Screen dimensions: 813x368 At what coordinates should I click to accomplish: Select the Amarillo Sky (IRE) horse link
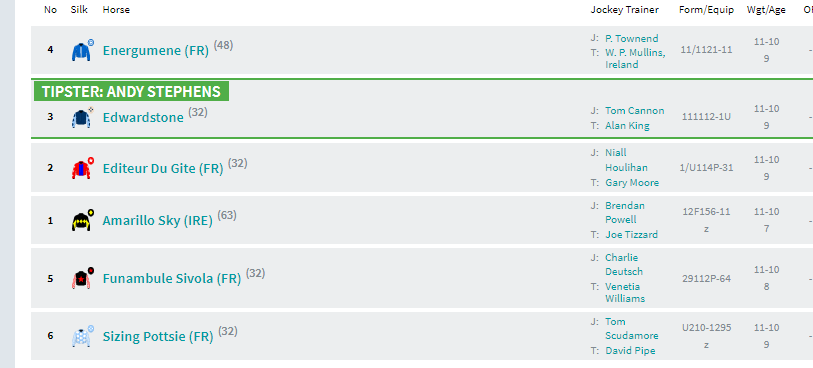[158, 221]
